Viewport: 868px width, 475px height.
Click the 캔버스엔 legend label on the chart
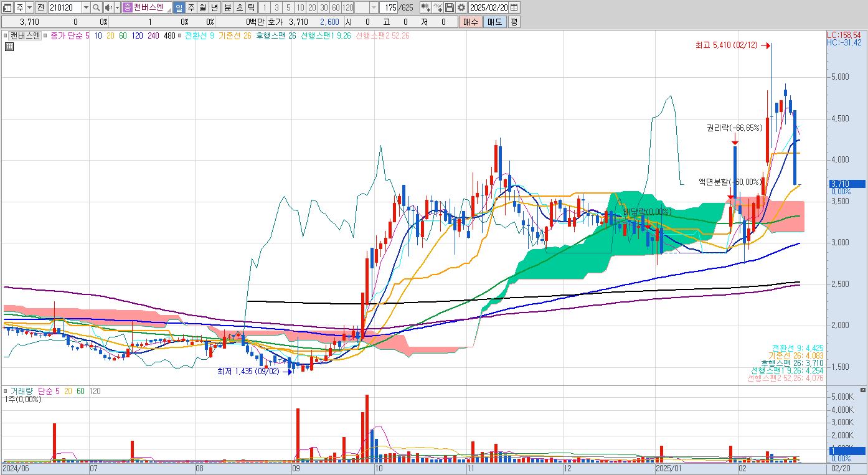pos(25,35)
